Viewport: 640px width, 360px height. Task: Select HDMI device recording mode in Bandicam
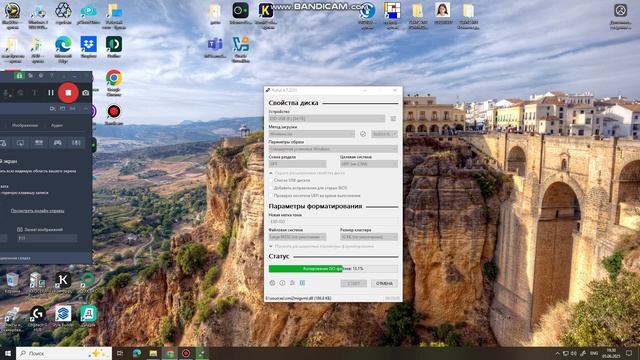pyautogui.click(x=39, y=142)
